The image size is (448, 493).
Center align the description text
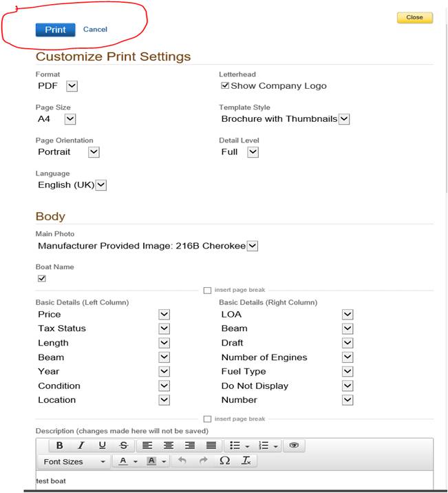coord(169,445)
